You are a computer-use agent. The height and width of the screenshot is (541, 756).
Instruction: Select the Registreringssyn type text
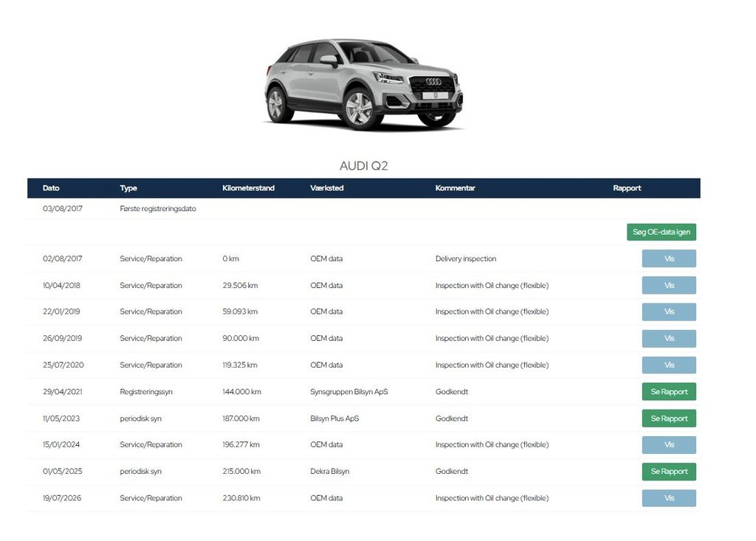[x=146, y=392]
